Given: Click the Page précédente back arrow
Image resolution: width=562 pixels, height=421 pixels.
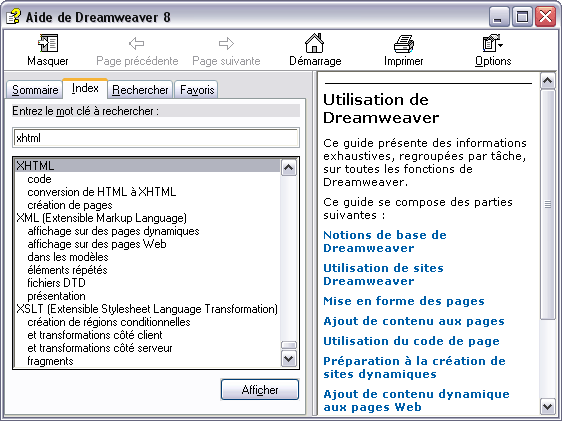Looking at the screenshot, I should (x=137, y=43).
